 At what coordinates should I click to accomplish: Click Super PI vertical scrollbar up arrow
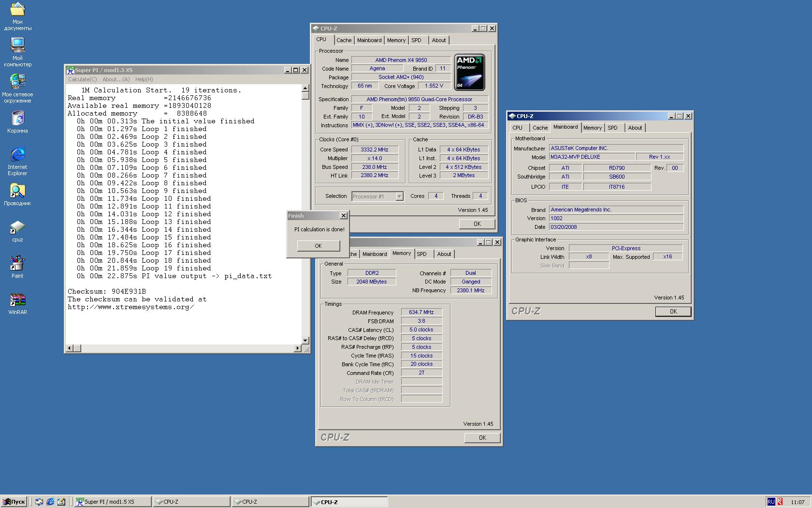305,88
